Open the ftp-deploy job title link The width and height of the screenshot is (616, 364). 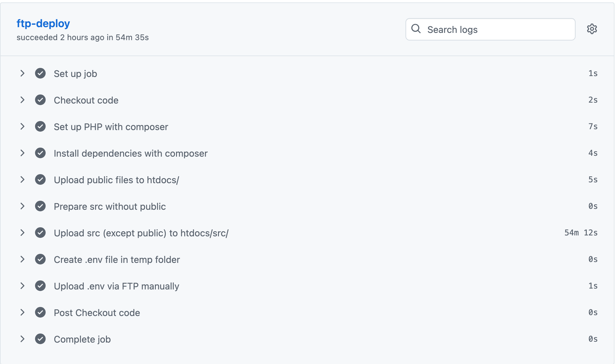[43, 24]
